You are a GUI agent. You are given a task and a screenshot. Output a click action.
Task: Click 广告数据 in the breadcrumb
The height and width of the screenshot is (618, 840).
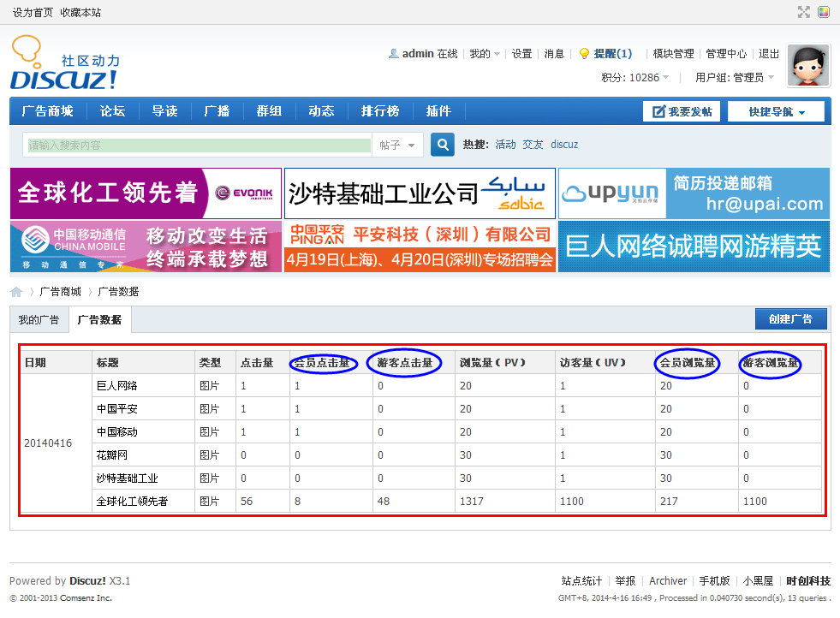click(x=118, y=292)
